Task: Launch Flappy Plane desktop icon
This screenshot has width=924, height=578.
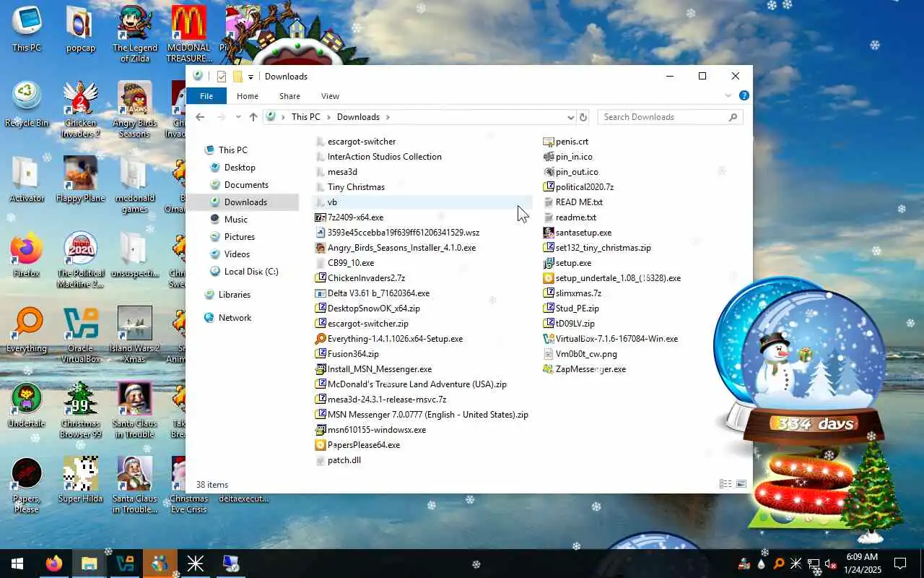Action: click(80, 179)
